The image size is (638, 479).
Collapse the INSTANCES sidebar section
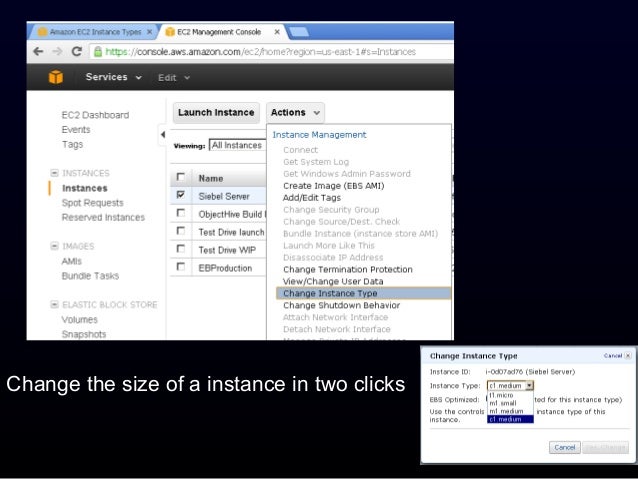point(54,173)
